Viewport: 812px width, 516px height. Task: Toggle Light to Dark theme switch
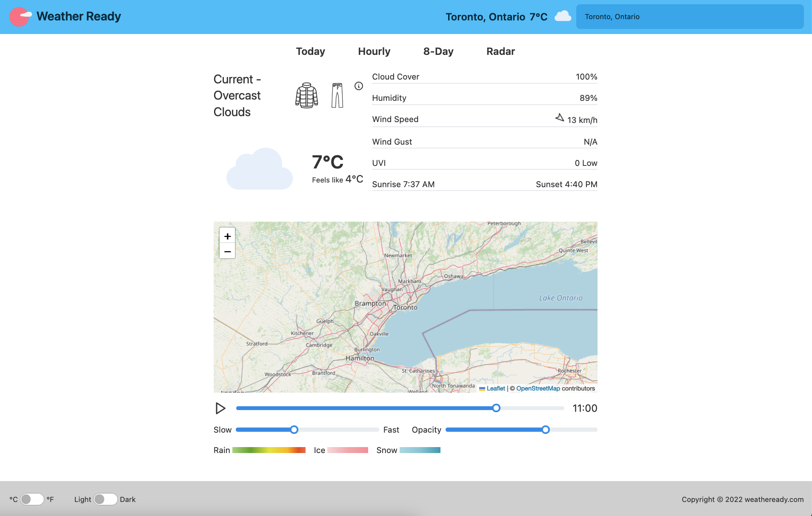point(106,499)
